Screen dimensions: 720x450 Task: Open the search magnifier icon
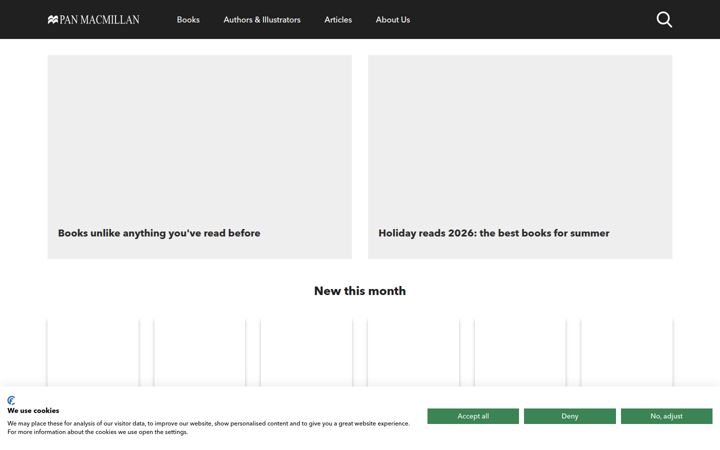664,19
